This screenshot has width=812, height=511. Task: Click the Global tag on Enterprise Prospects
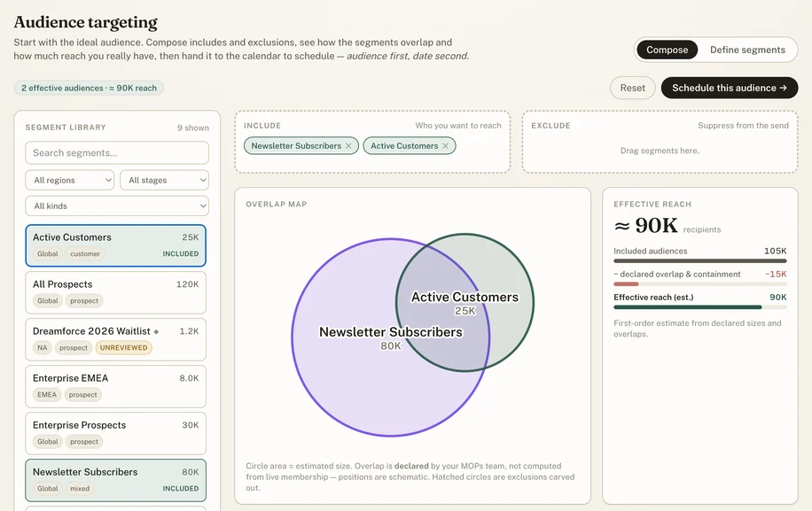48,442
